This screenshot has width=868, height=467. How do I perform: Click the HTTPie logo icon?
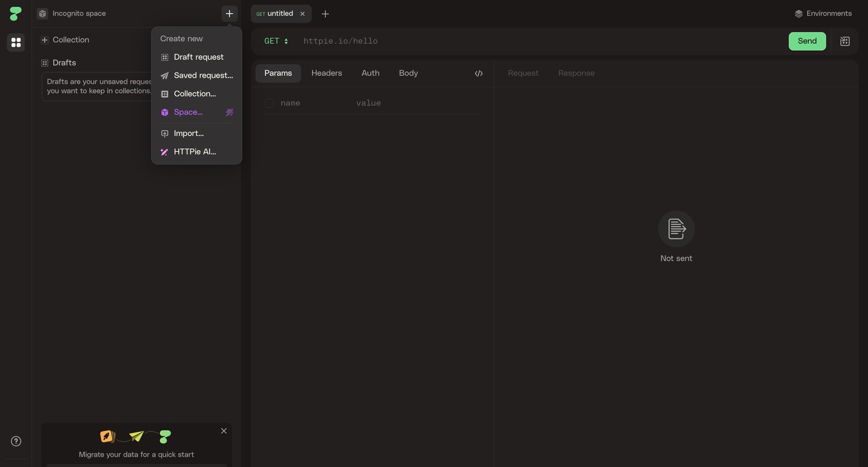[x=15, y=14]
